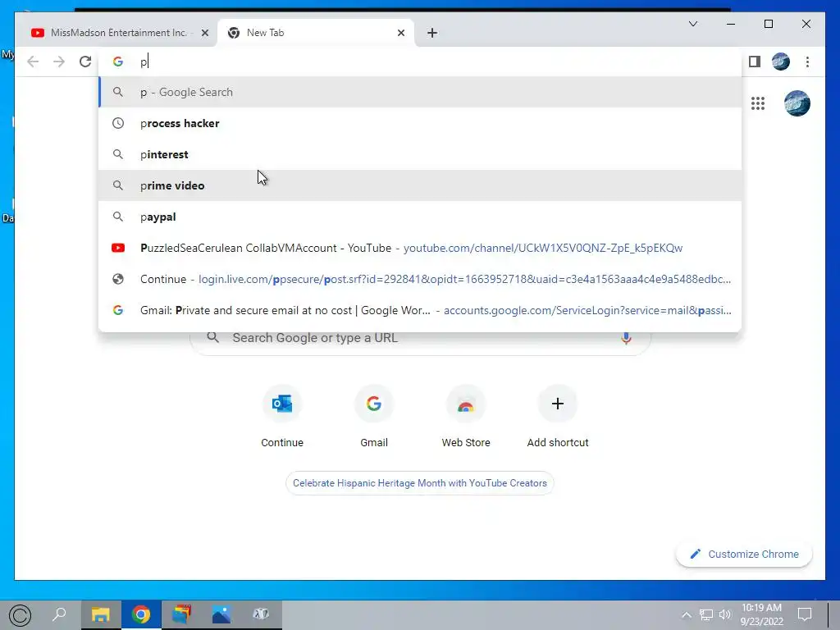Open File Explorer from the taskbar
This screenshot has width=840, height=630.
[100, 614]
